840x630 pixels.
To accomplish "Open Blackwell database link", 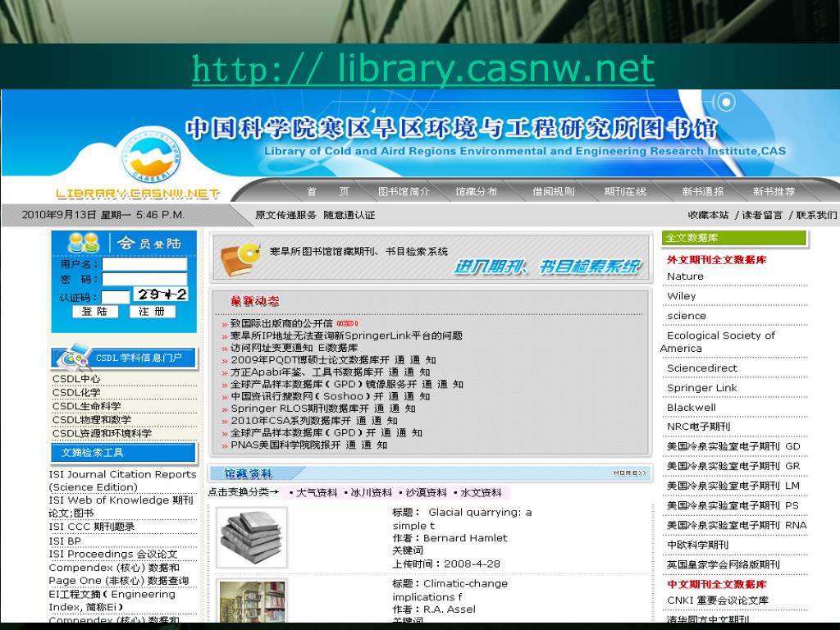I will click(691, 408).
